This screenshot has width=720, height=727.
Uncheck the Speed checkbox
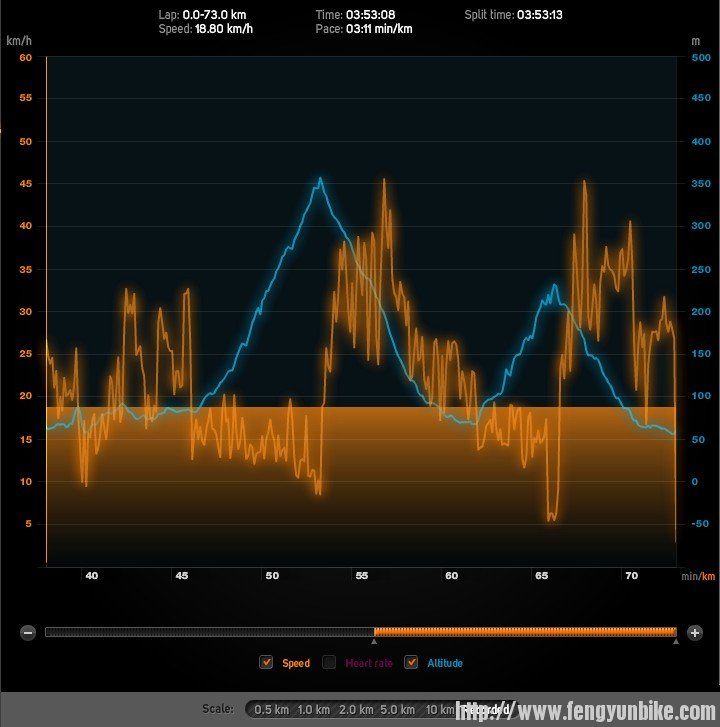[266, 662]
